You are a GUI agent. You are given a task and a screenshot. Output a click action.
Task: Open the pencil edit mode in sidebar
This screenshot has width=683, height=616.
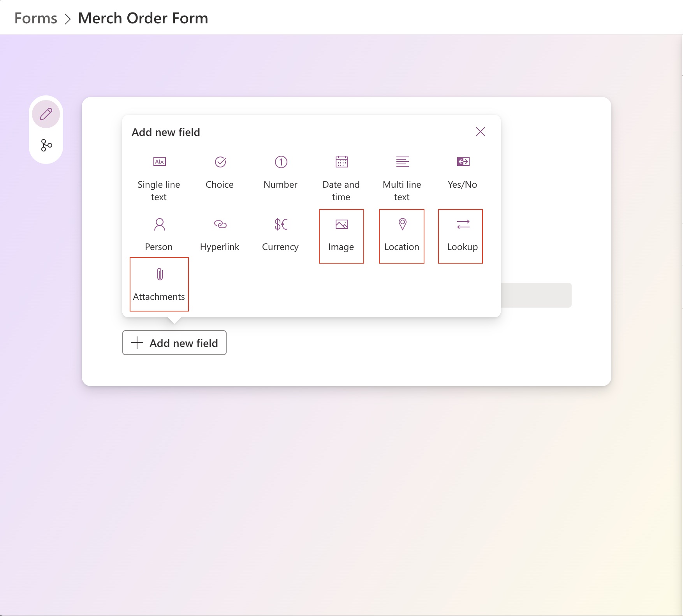(46, 114)
